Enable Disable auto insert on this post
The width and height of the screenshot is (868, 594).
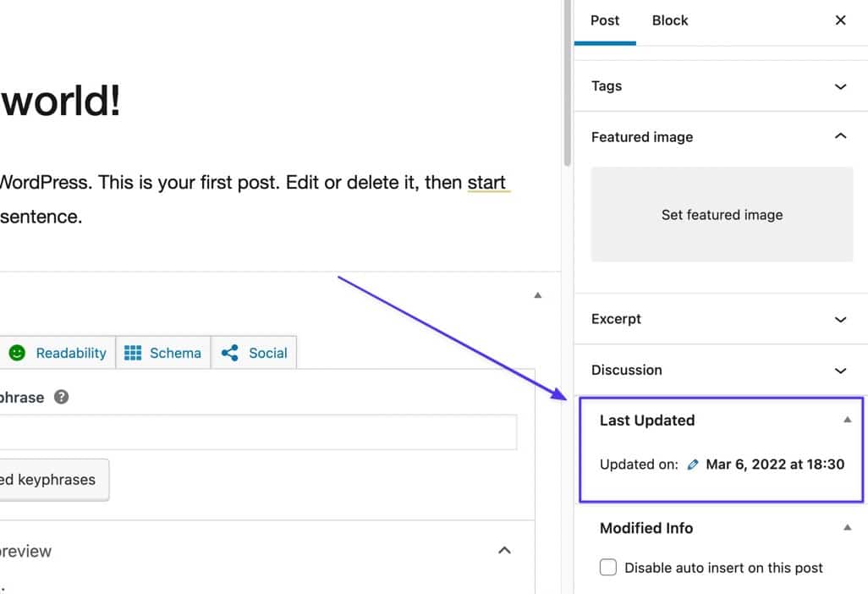608,568
